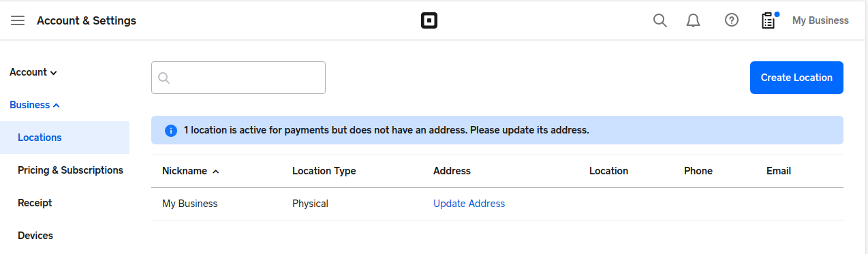Click the magnifier inside the locations search box
This screenshot has height=254, width=868.
[164, 78]
